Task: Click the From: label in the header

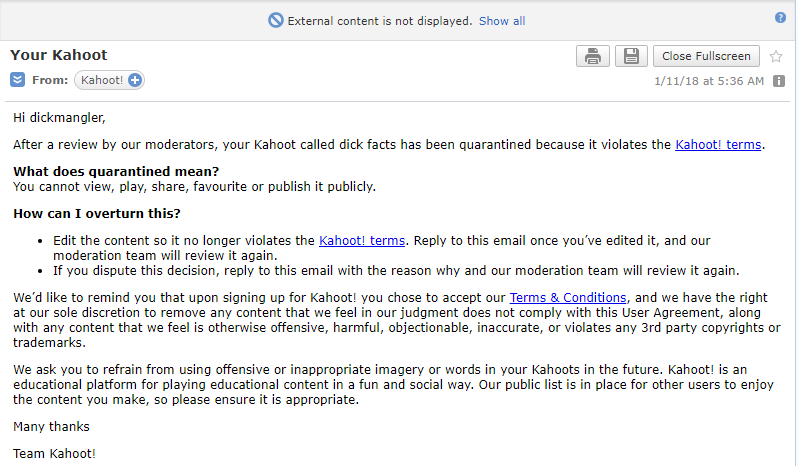Action: point(50,80)
